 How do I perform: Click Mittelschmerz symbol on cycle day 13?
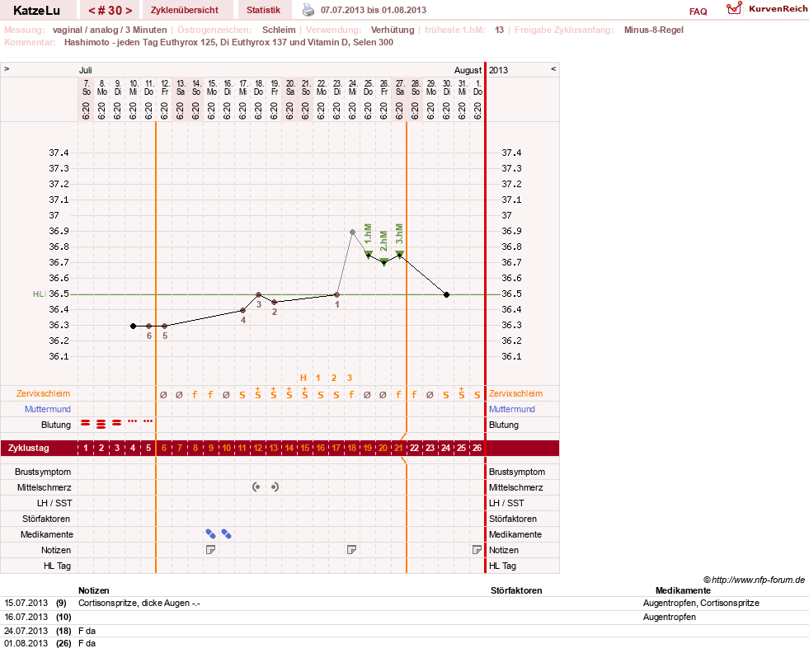(x=275, y=486)
